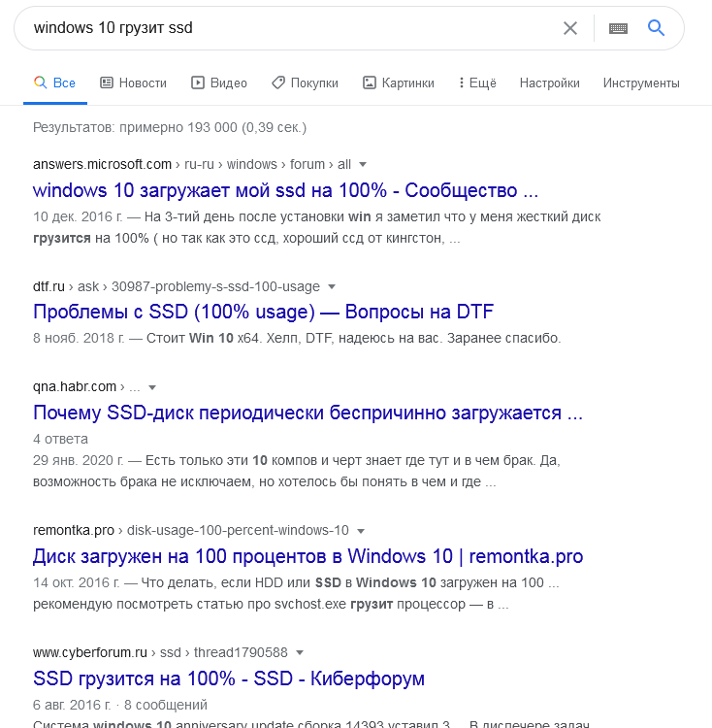
Task: Switch to the Все tab
Action: 54,83
